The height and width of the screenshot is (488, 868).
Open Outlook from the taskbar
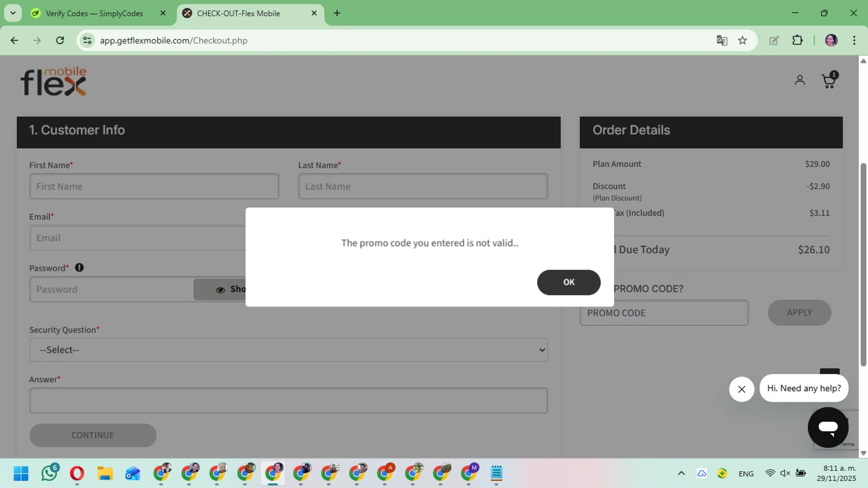pyautogui.click(x=133, y=474)
